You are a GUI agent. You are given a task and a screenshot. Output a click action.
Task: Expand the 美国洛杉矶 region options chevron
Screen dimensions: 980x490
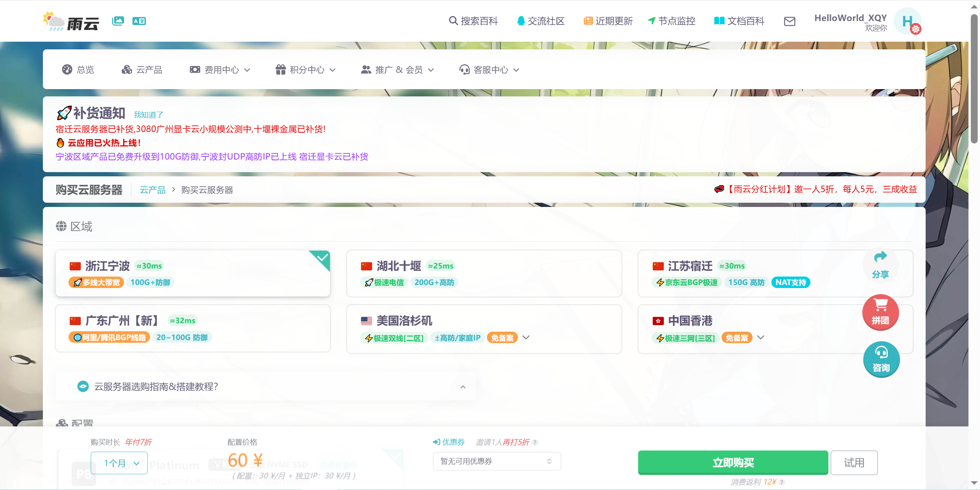click(x=526, y=337)
